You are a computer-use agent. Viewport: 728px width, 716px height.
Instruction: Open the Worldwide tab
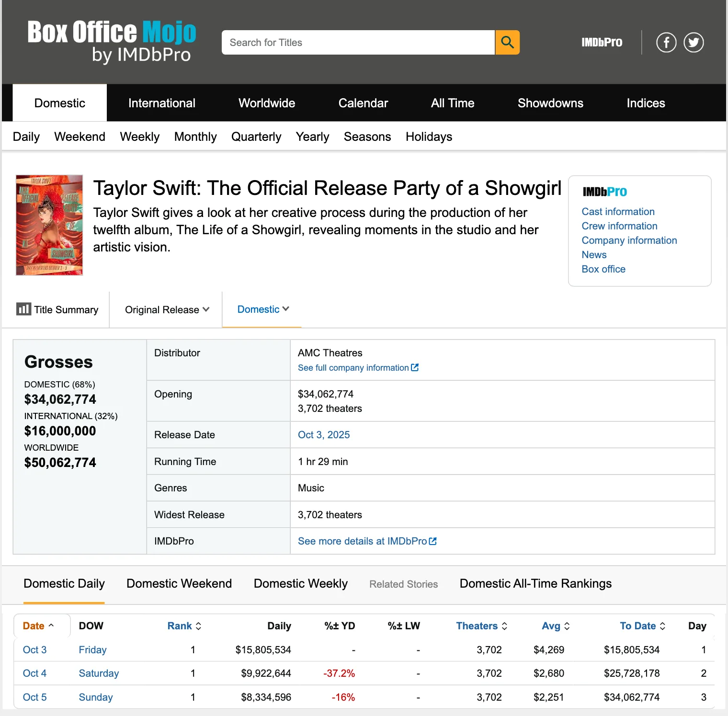(x=267, y=103)
